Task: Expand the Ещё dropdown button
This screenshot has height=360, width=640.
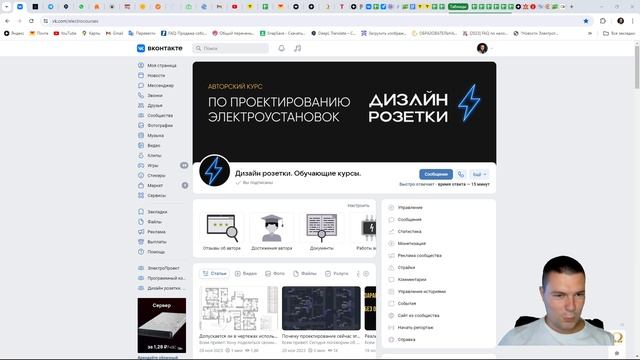Action: pos(479,174)
